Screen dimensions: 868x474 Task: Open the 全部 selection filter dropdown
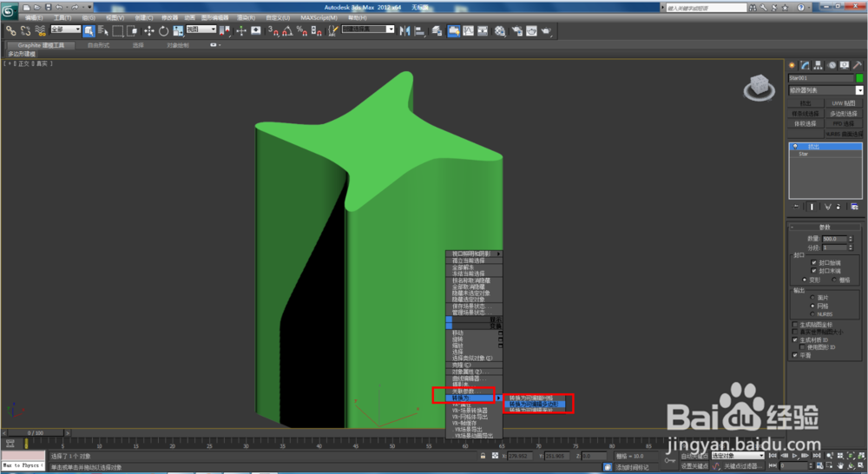pos(65,30)
